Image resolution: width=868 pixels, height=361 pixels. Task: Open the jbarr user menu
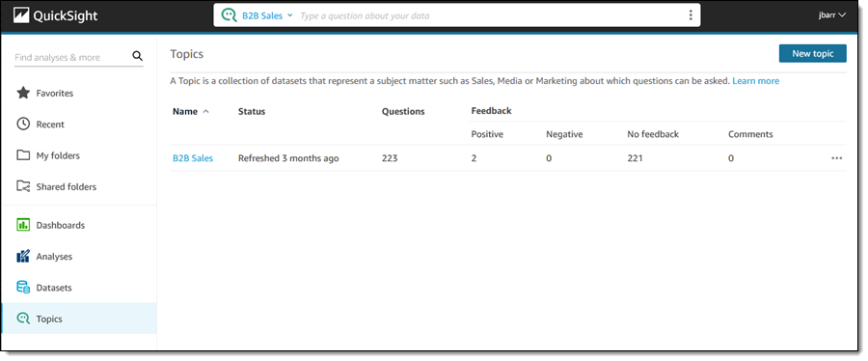click(832, 15)
